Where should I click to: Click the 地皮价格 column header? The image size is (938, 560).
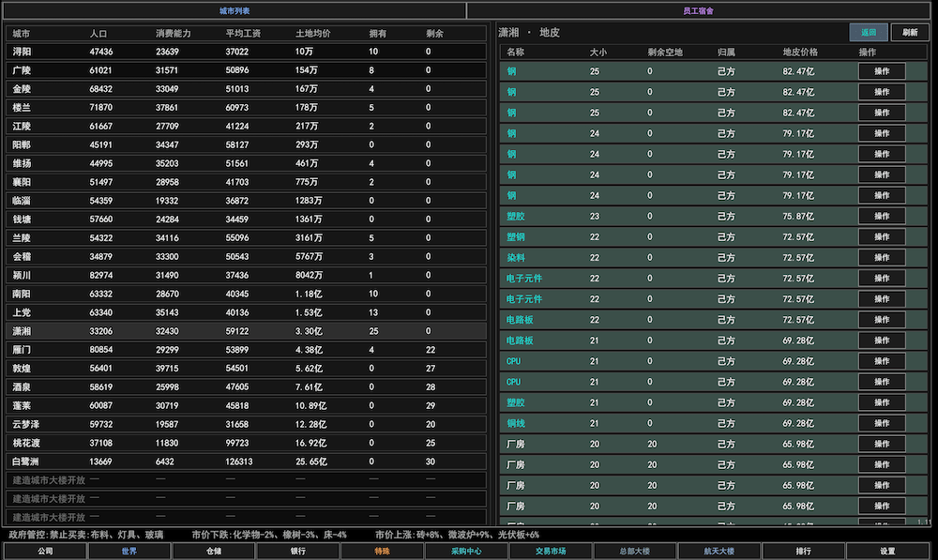pyautogui.click(x=800, y=52)
